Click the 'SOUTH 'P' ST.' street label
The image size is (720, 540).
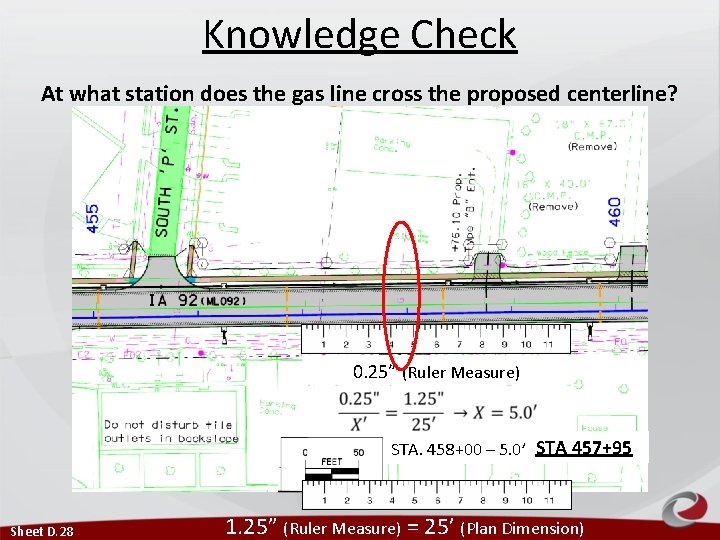167,173
